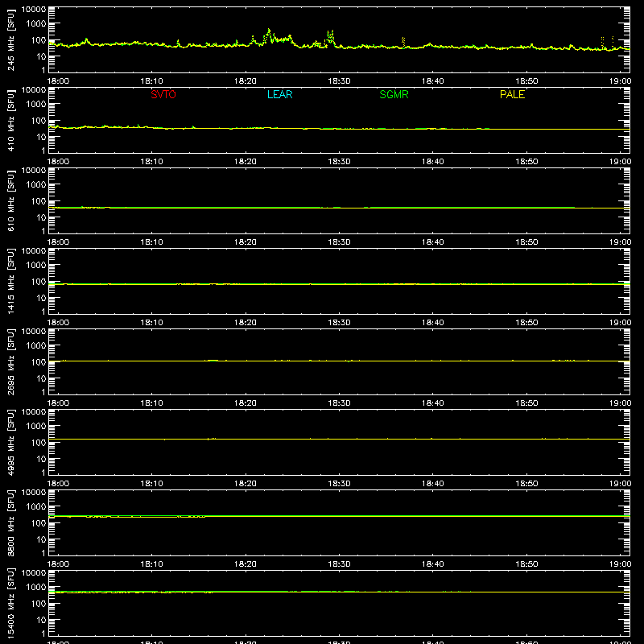644x644 pixels.
Task: Click the 245 MHz spike cluster near 18:29
Action: [330, 36]
